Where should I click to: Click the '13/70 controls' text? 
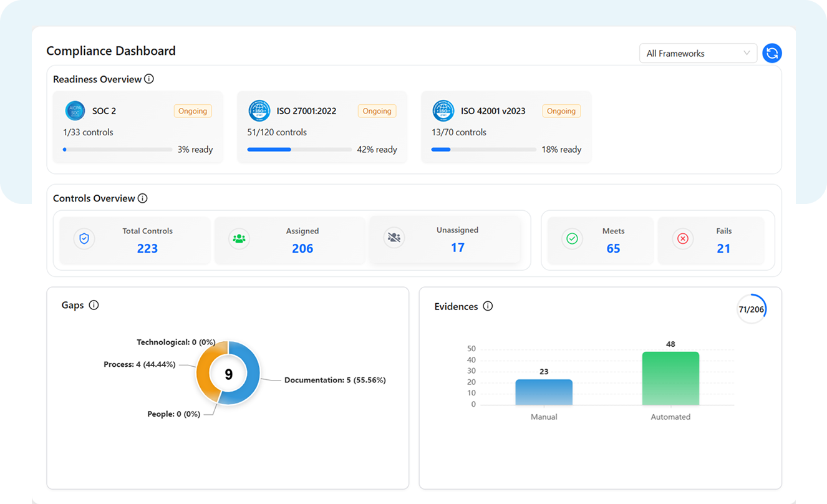(459, 132)
